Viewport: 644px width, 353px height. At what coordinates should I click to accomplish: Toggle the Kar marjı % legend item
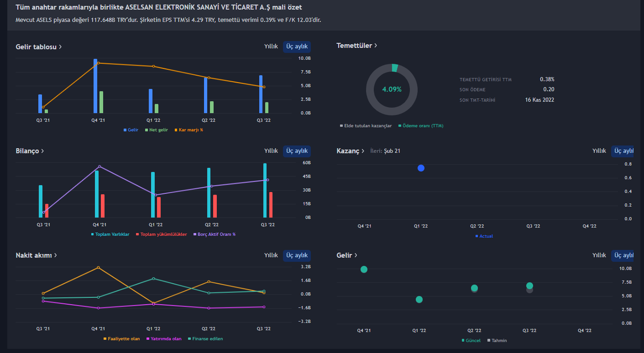click(x=189, y=130)
